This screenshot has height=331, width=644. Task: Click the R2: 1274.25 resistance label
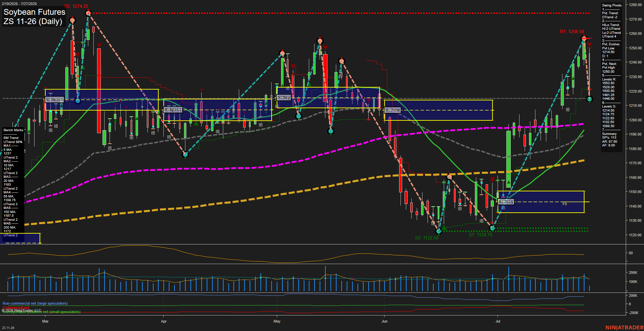[x=76, y=6]
